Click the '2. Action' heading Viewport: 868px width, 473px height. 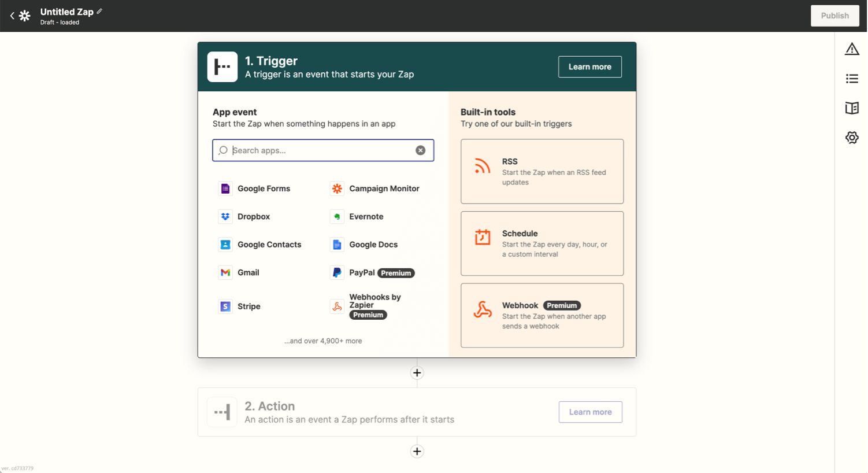click(270, 406)
